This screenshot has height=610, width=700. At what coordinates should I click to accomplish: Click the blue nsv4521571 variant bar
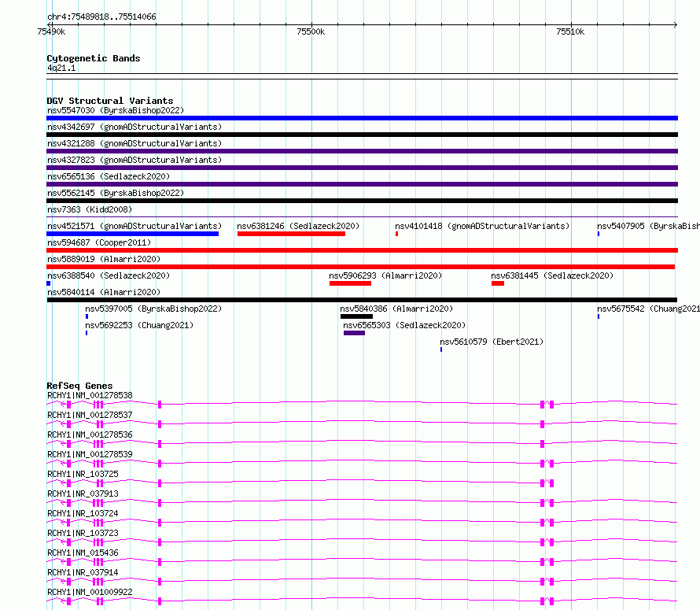tap(133, 234)
